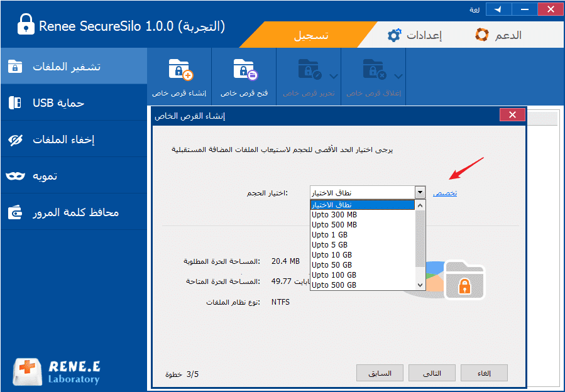
Task: Click the NTFS file system value
Action: tap(280, 302)
